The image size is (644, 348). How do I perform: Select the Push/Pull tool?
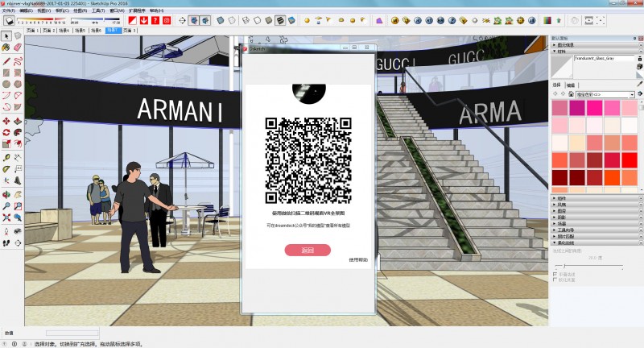18,121
